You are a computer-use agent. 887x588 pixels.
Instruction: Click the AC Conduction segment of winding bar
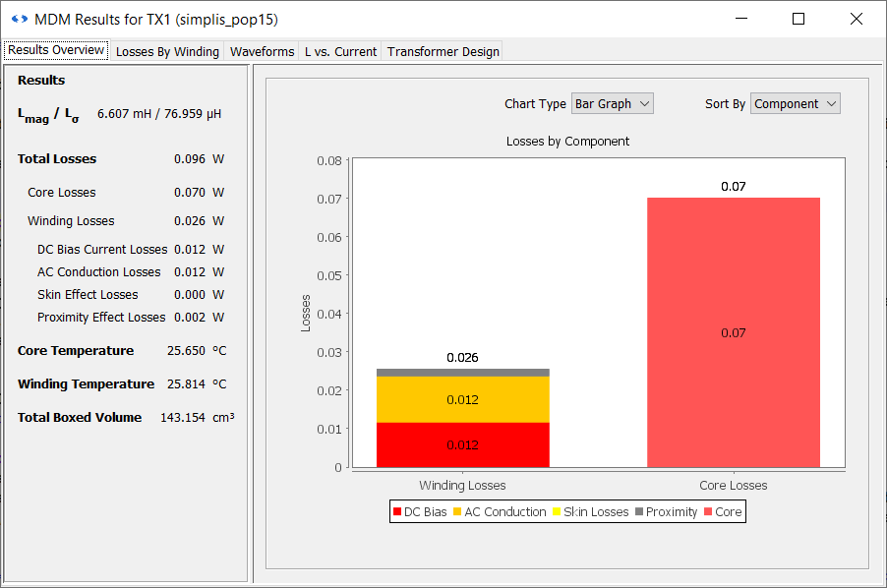pos(462,399)
